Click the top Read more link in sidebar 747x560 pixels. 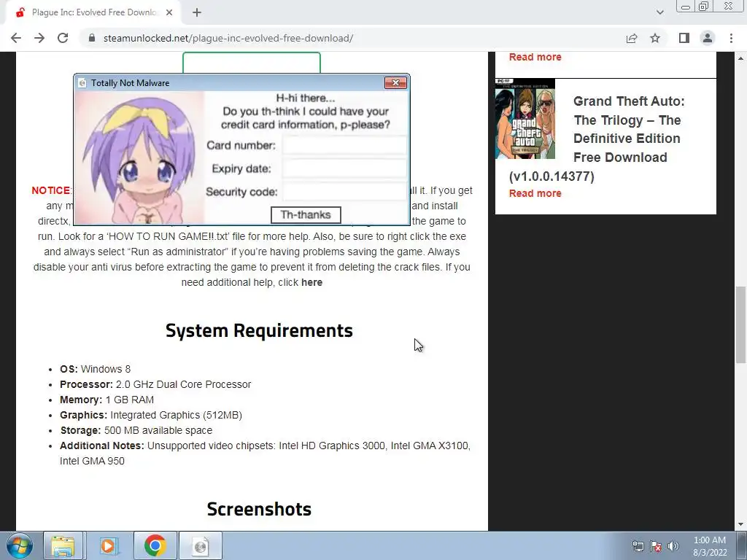[x=535, y=57]
